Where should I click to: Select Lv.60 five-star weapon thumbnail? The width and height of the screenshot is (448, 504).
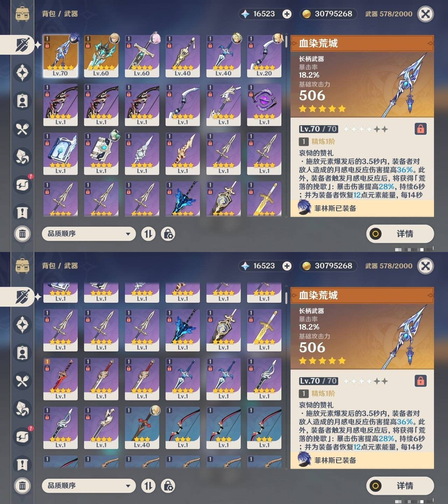click(101, 56)
